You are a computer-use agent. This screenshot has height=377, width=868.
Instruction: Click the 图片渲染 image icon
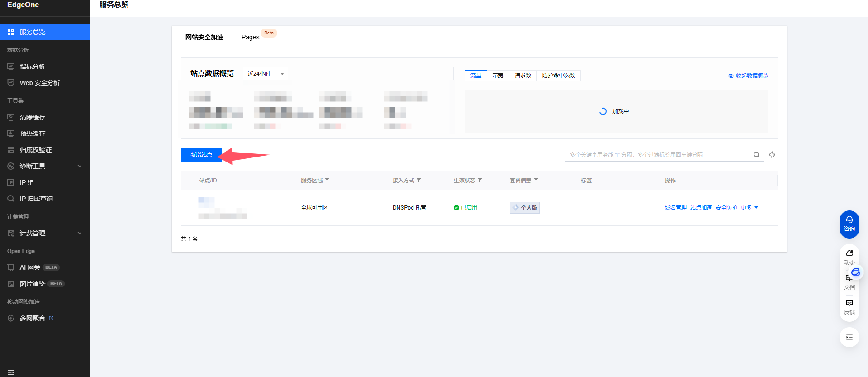[x=11, y=284]
